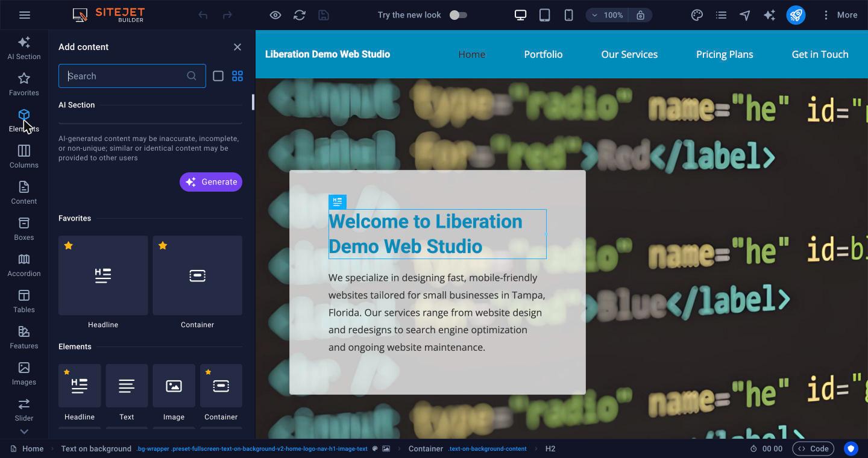Screen dimensions: 868x458
Task: Expand more sidebar categories chevron
Action: (x=24, y=431)
